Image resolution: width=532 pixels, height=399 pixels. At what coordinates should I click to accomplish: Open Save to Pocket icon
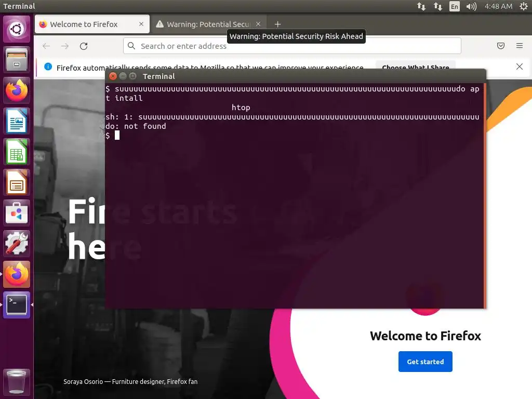[x=501, y=46]
